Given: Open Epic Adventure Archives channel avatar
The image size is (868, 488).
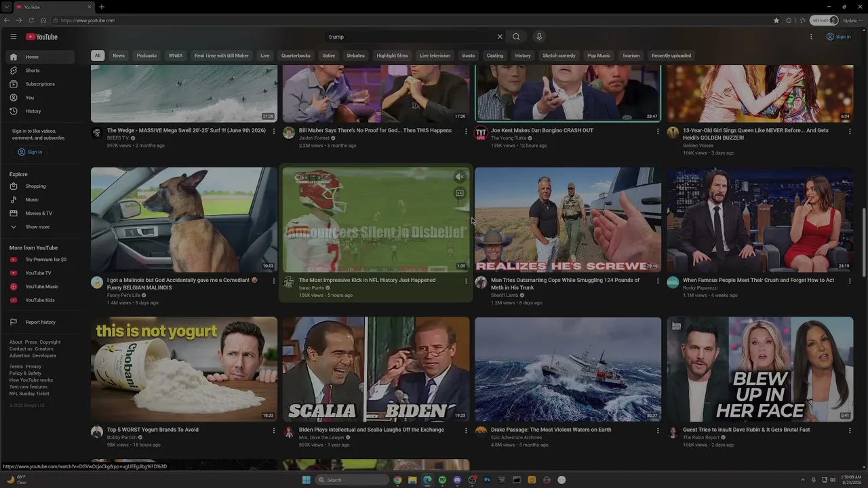Looking at the screenshot, I should (x=481, y=432).
